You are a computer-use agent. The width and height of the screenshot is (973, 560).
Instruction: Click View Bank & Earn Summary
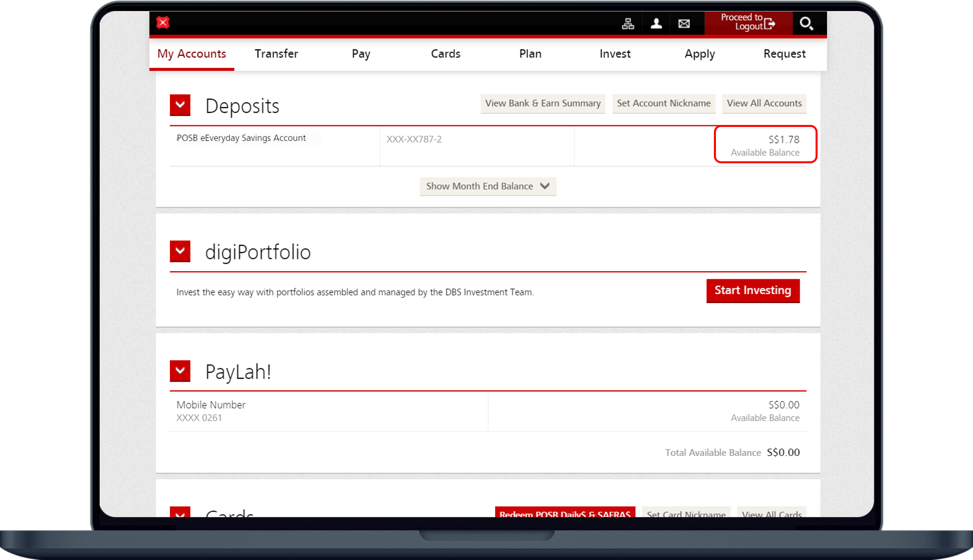point(543,104)
